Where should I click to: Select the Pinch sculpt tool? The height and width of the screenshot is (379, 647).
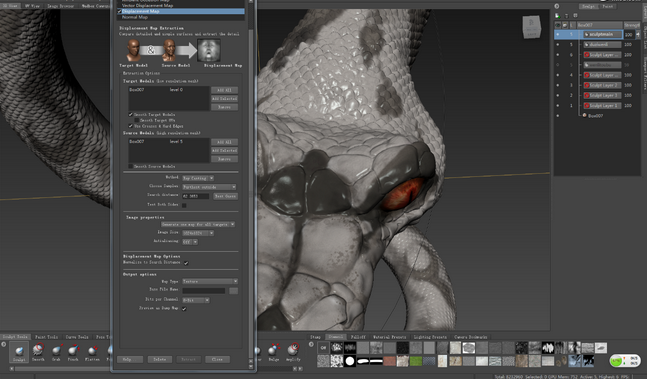point(73,352)
